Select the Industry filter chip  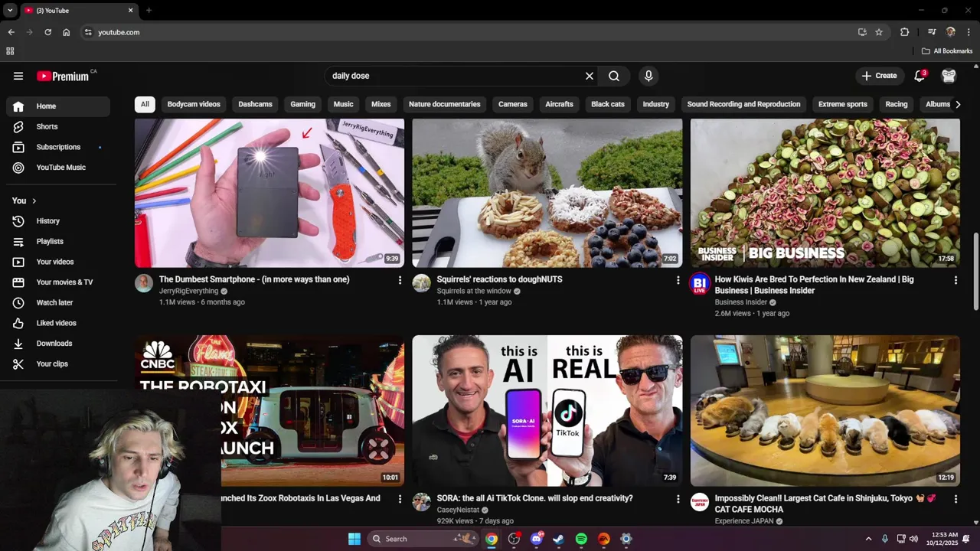(x=656, y=104)
